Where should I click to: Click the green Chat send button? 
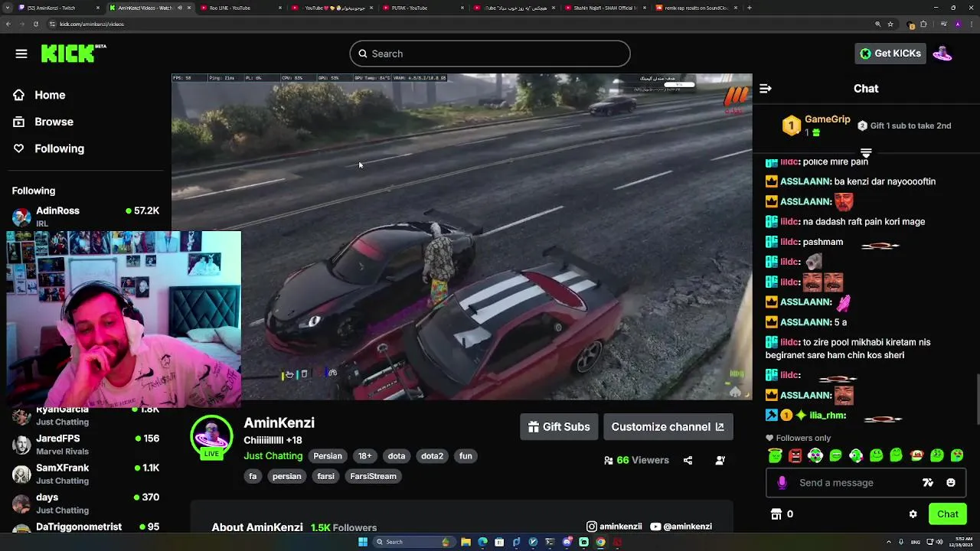pyautogui.click(x=947, y=514)
